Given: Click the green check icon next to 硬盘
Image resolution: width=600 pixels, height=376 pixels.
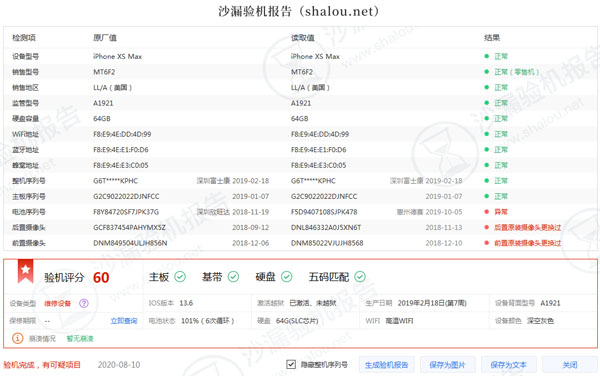Looking at the screenshot, I should 287,276.
